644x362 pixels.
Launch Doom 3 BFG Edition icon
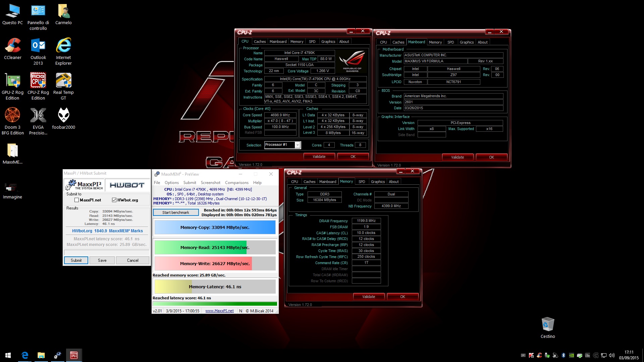13,122
